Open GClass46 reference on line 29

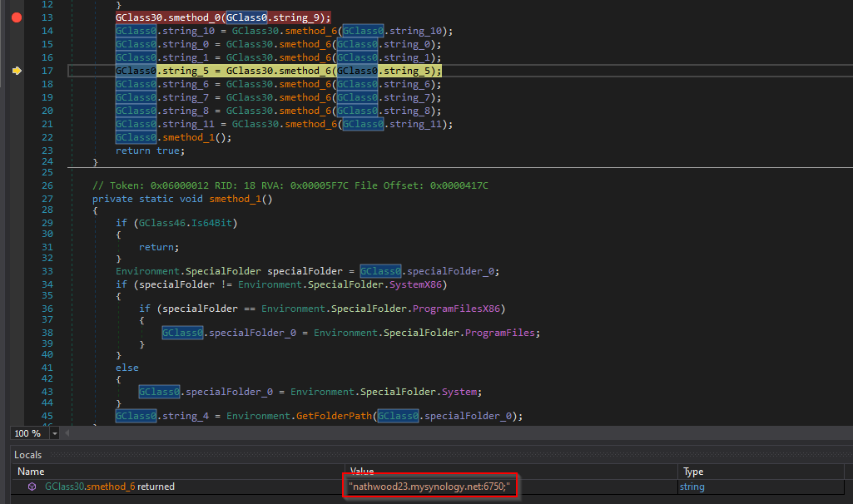[x=162, y=223]
